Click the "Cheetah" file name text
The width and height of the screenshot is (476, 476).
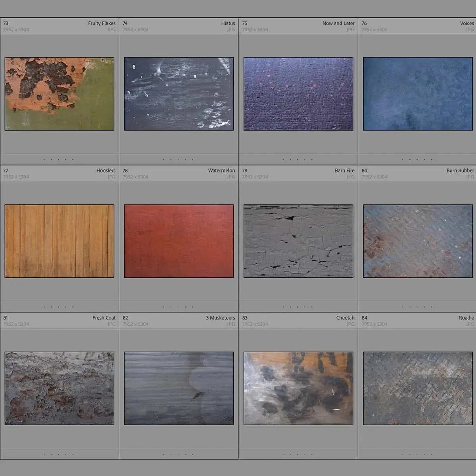(x=345, y=318)
